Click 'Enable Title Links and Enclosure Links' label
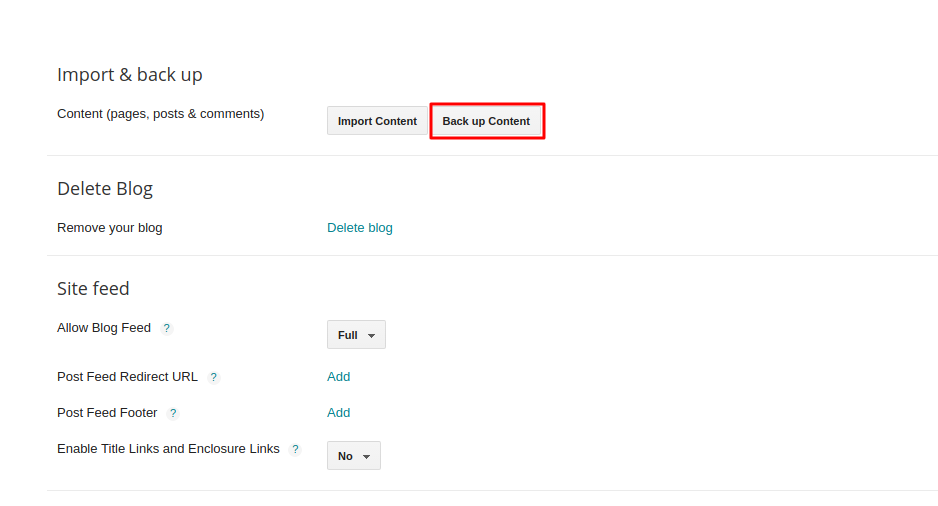 pos(168,449)
